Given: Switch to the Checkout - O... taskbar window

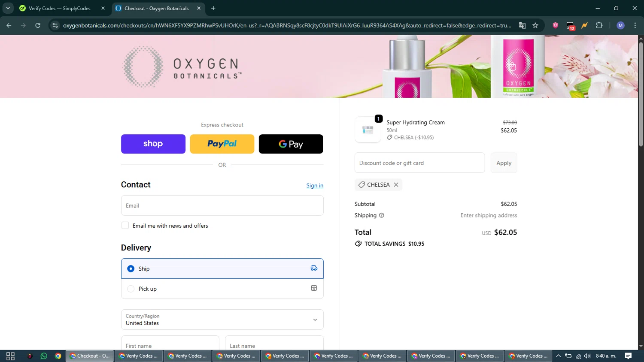Looking at the screenshot, I should [x=90, y=356].
